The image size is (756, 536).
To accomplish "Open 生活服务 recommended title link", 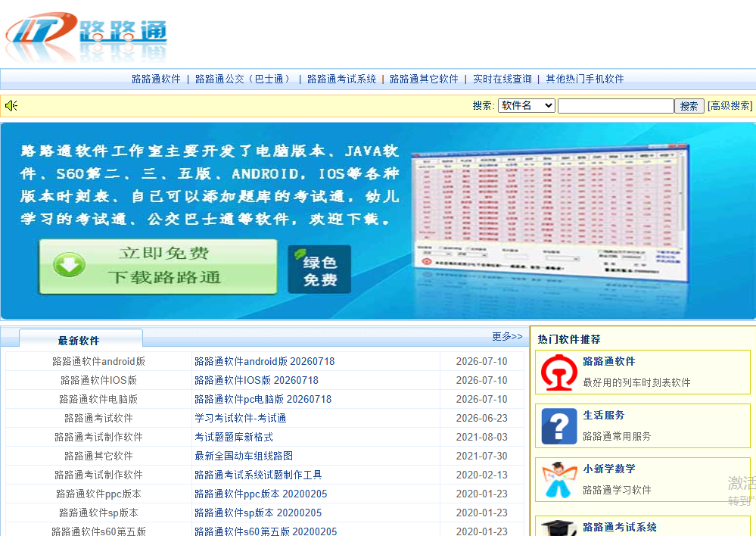I will [604, 415].
